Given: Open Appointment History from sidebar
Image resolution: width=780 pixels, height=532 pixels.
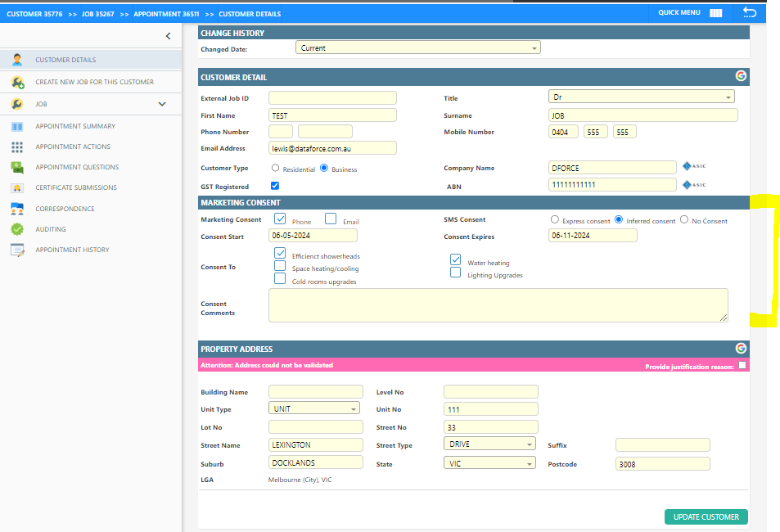Looking at the screenshot, I should pyautogui.click(x=72, y=250).
